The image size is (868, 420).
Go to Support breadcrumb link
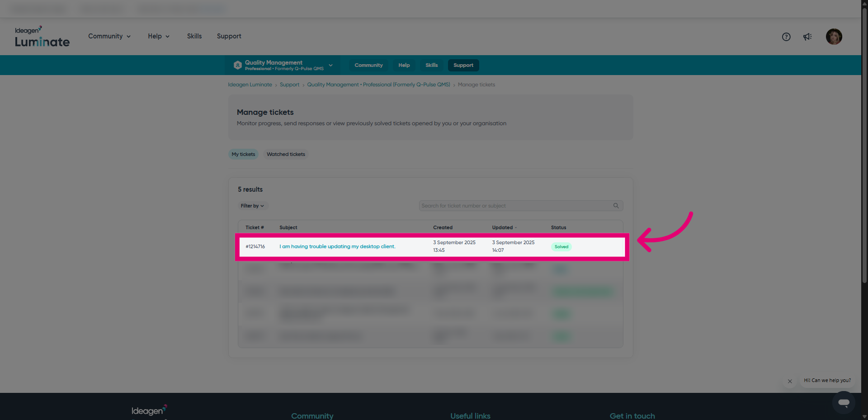289,85
